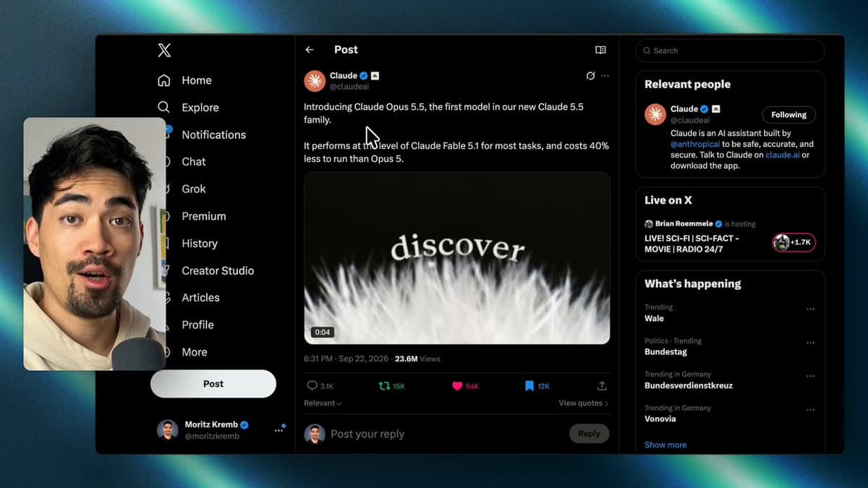Screen dimensions: 868x488
Task: Click the 0:04 video time badge
Action: [323, 333]
